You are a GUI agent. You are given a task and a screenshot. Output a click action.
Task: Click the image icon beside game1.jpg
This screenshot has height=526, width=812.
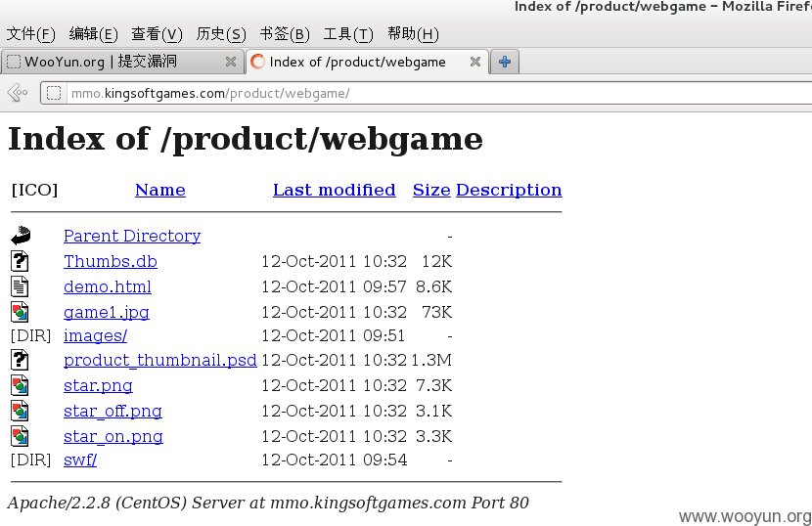tap(20, 312)
